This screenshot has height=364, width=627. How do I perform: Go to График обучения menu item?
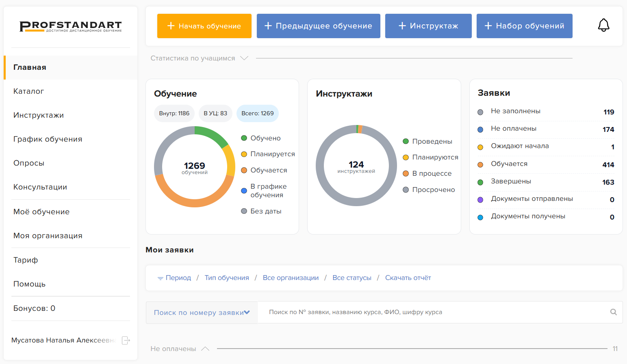(48, 139)
